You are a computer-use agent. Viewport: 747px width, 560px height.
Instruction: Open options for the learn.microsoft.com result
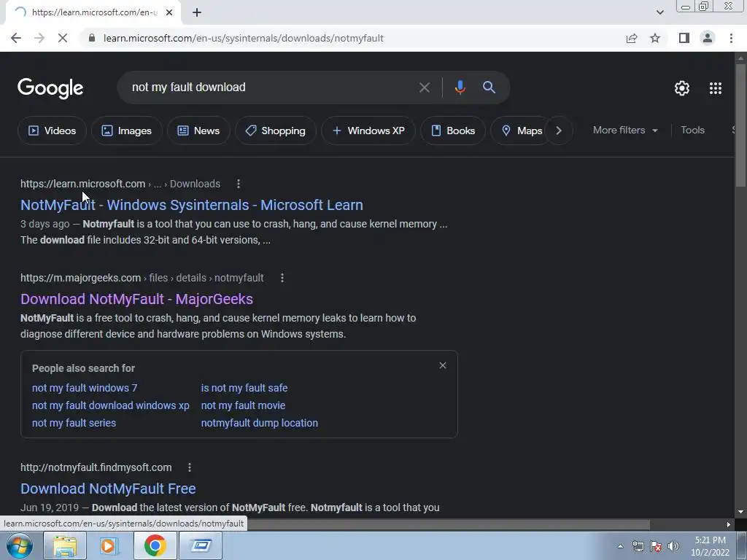point(239,184)
